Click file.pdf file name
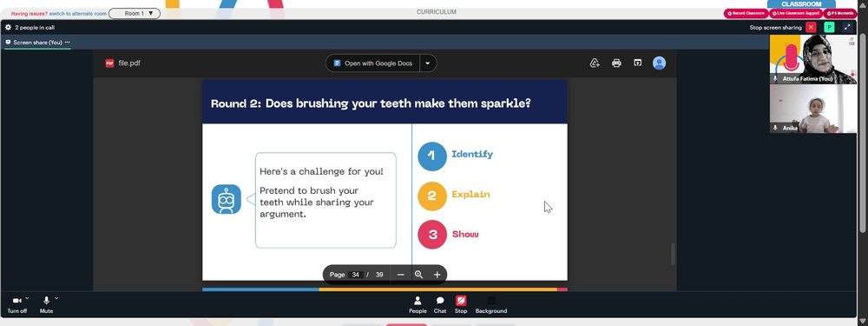 129,63
